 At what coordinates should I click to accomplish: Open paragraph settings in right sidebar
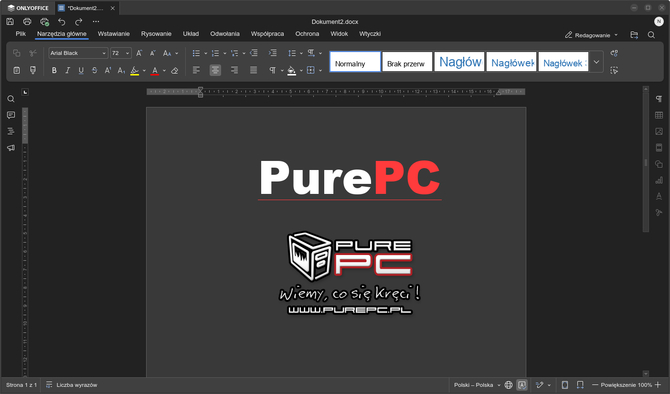(x=659, y=99)
